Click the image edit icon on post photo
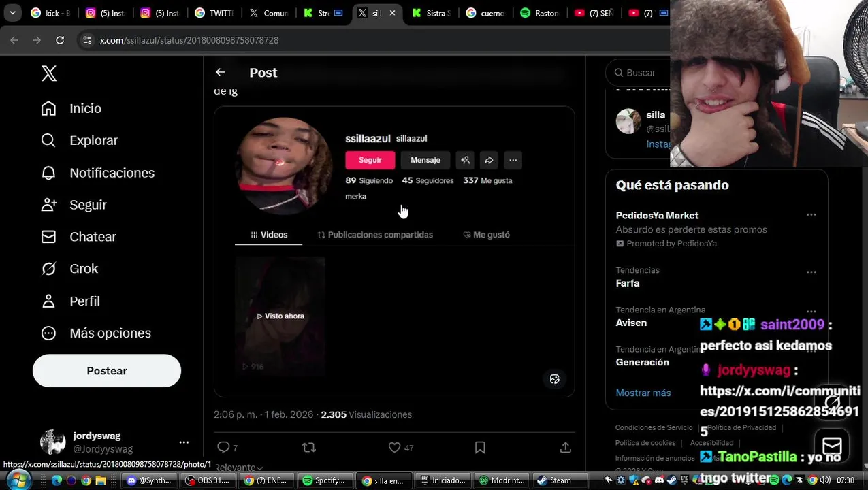The height and width of the screenshot is (490, 868). coord(555,379)
